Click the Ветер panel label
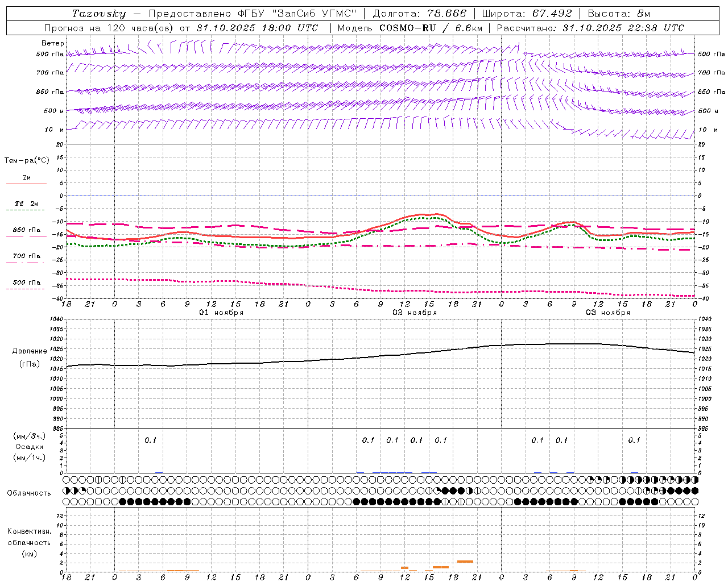728x582 pixels. click(53, 43)
